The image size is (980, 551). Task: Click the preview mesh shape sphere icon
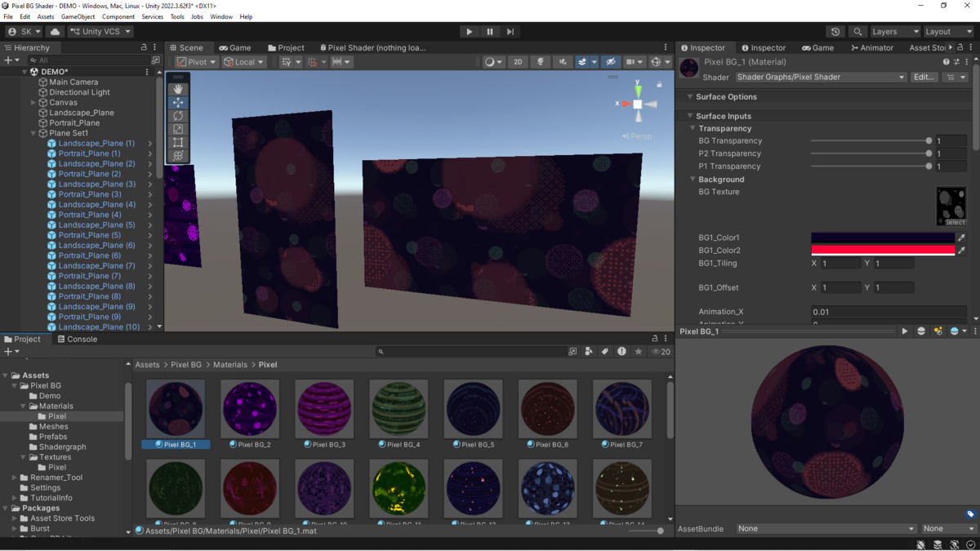[x=921, y=331]
